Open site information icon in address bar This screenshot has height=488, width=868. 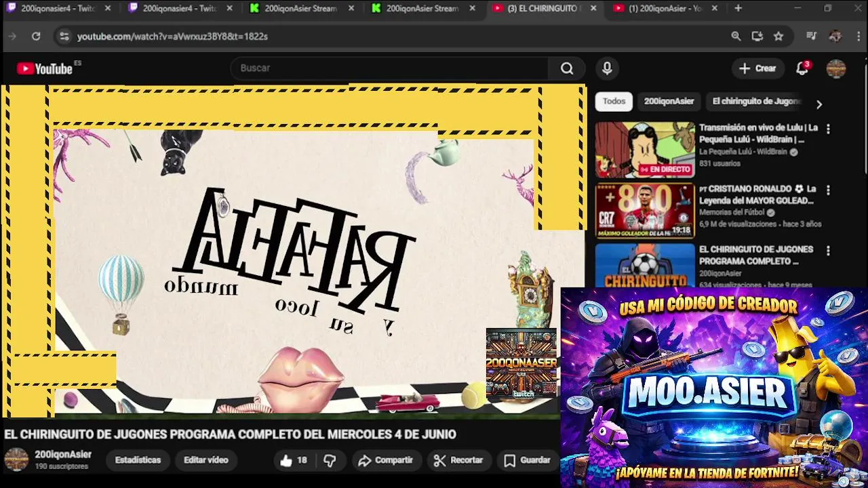click(64, 37)
